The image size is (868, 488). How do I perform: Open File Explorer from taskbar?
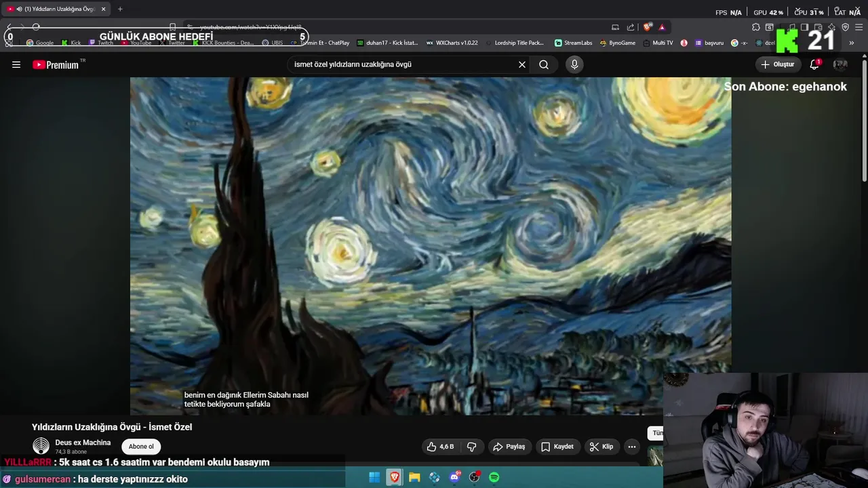(x=414, y=478)
